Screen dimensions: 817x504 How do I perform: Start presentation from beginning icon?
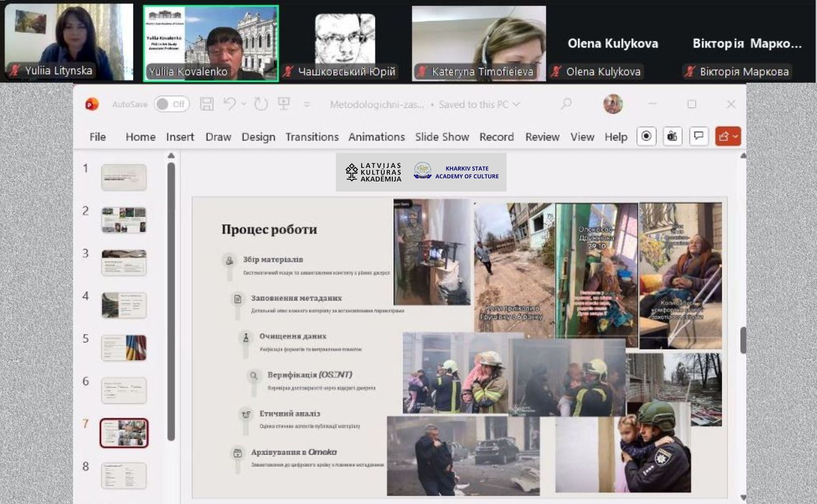point(284,104)
